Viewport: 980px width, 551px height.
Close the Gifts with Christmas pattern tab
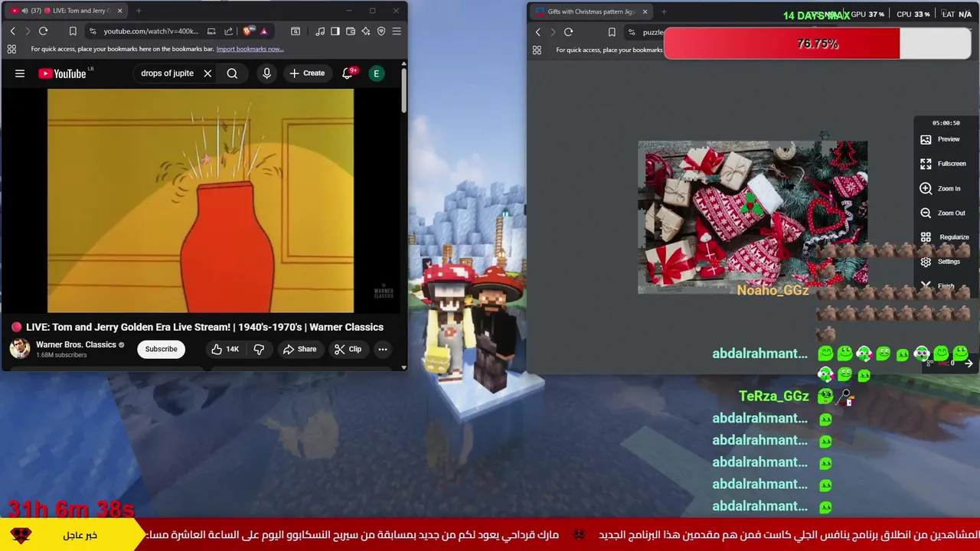click(x=645, y=11)
